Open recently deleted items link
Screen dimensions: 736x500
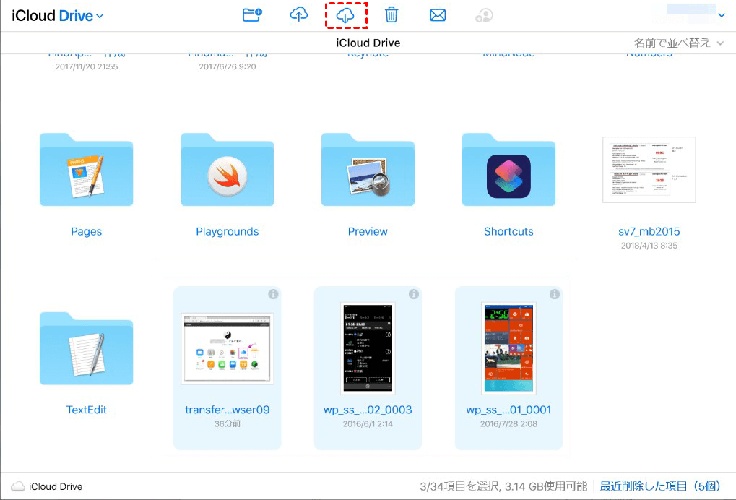point(659,486)
